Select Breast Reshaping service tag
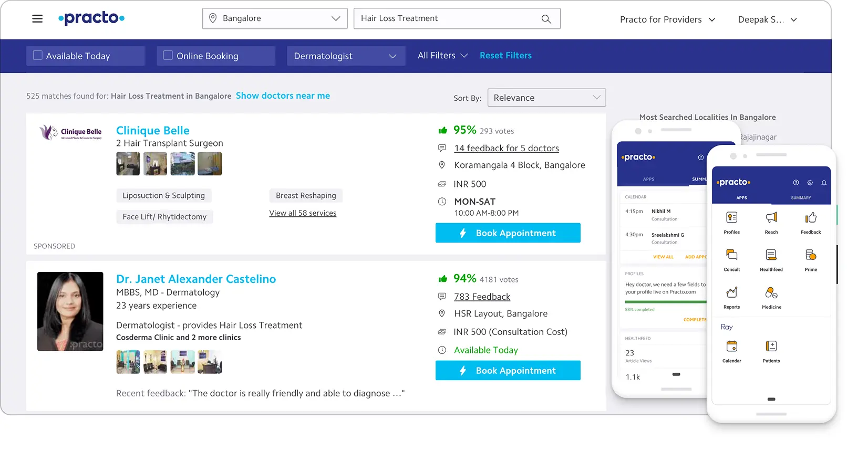868x462 pixels. click(x=306, y=195)
